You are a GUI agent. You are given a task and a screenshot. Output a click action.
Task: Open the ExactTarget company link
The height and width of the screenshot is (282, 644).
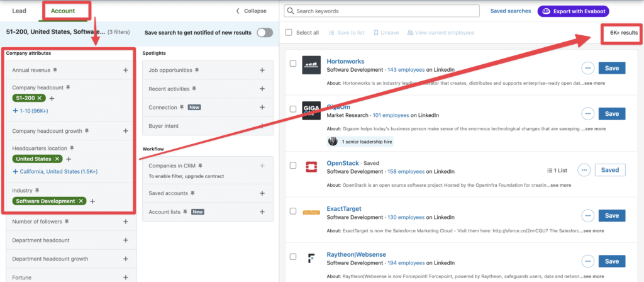344,209
